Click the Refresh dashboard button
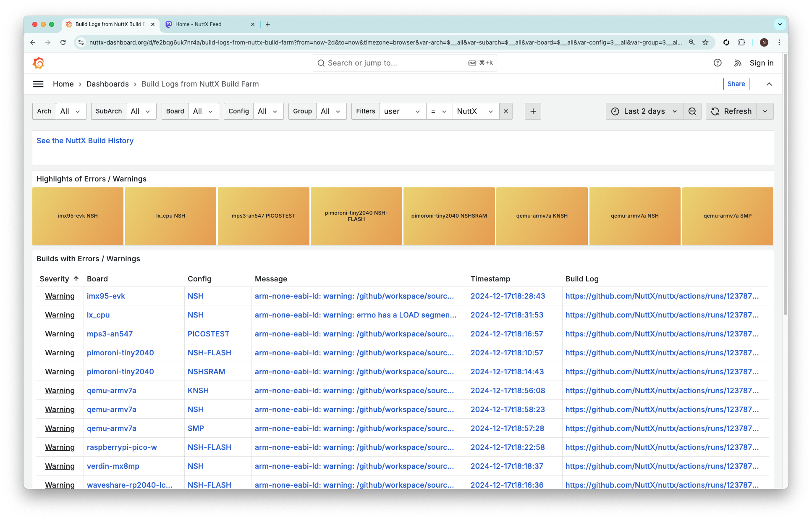 [x=731, y=111]
